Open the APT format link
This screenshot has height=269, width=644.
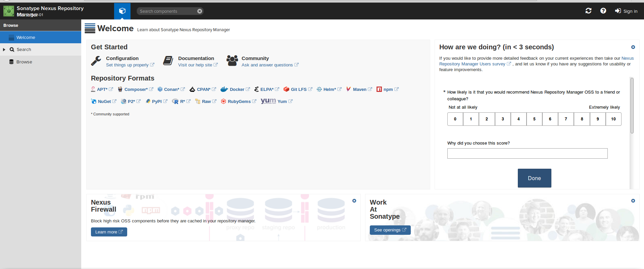[x=102, y=89]
